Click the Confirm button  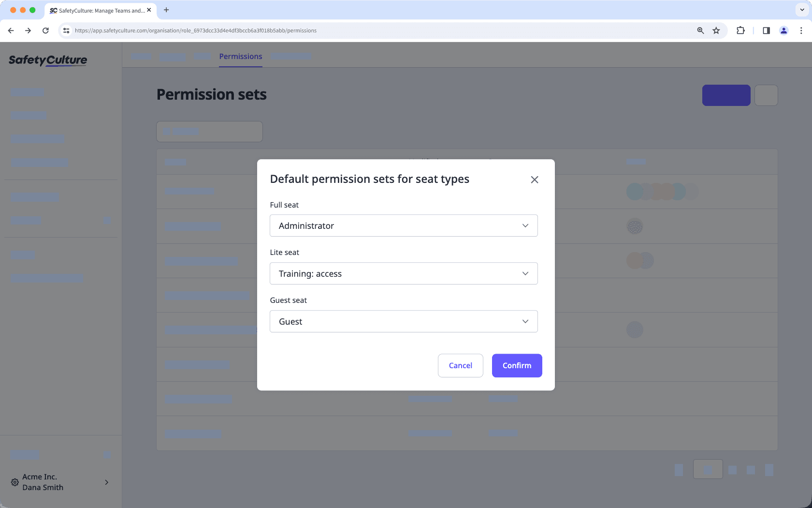click(x=517, y=365)
